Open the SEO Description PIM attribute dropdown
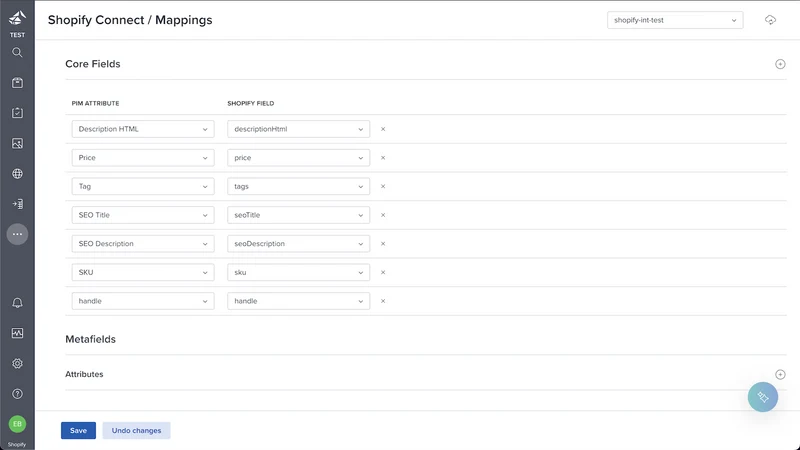 (143, 244)
